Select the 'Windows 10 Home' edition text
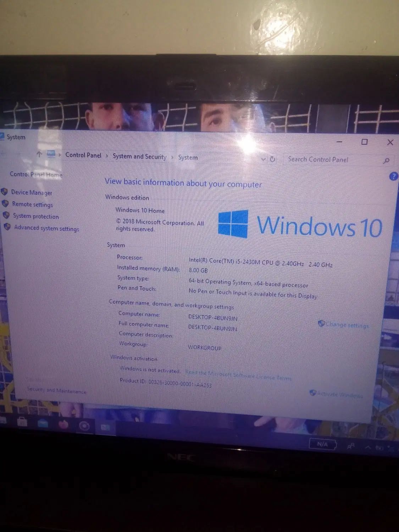The height and width of the screenshot is (532, 399). [140, 210]
